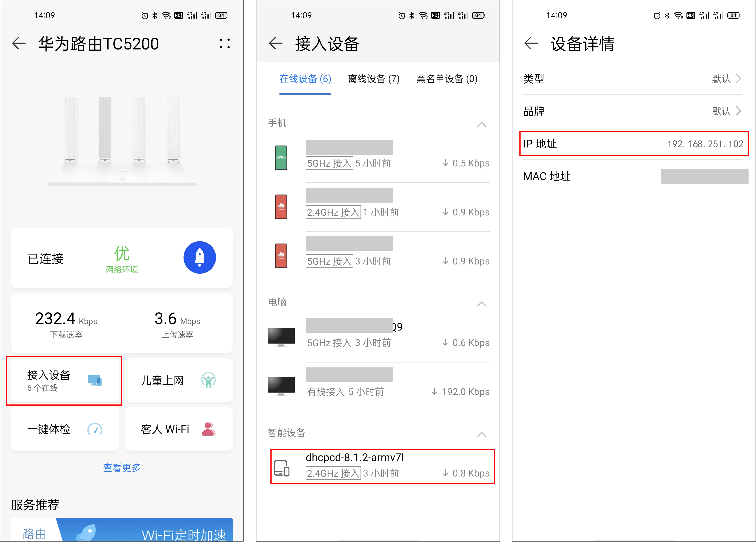Select the dhcpcd-8.1.2-armv7l device entry
The height and width of the screenshot is (542, 756).
[x=382, y=466]
